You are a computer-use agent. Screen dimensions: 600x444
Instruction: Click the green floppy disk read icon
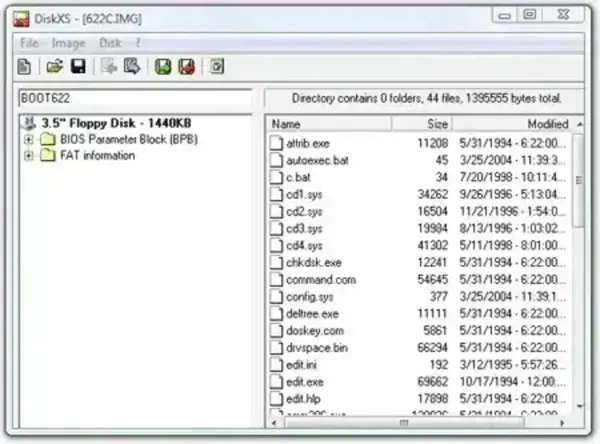click(x=163, y=67)
